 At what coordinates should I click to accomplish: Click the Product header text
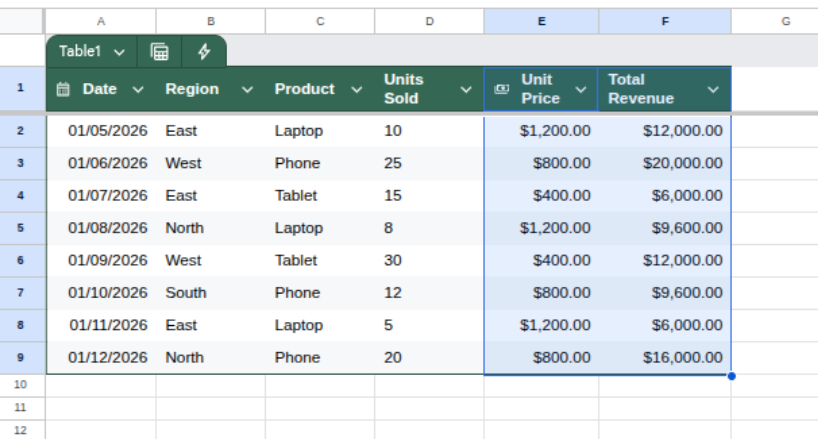(x=305, y=89)
